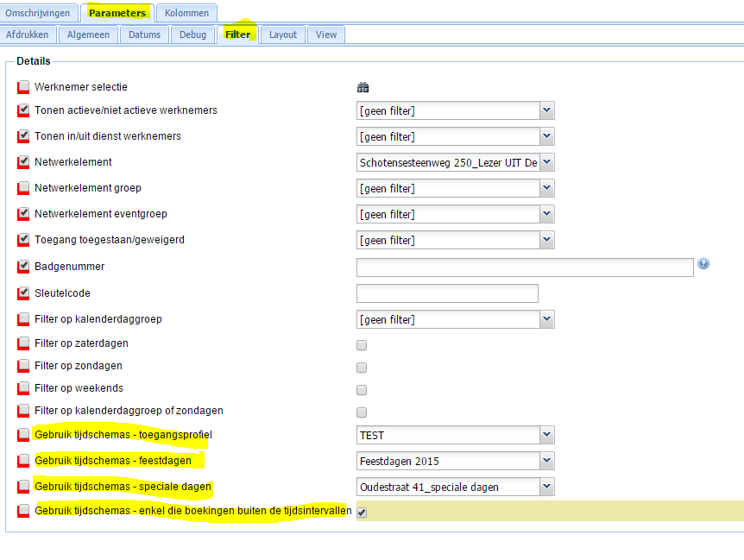744x560 pixels.
Task: Switch to the Datums sub-tab
Action: (x=144, y=35)
